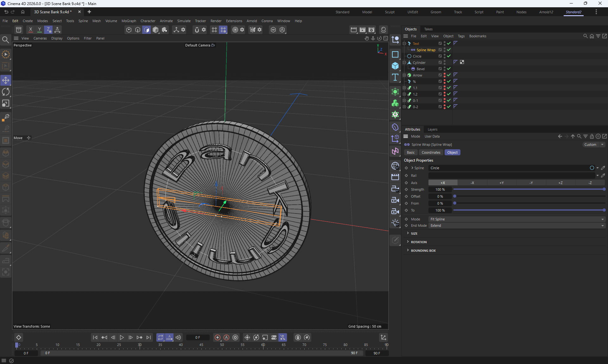Expand the ROTATION section
608x364 pixels.
(x=419, y=242)
